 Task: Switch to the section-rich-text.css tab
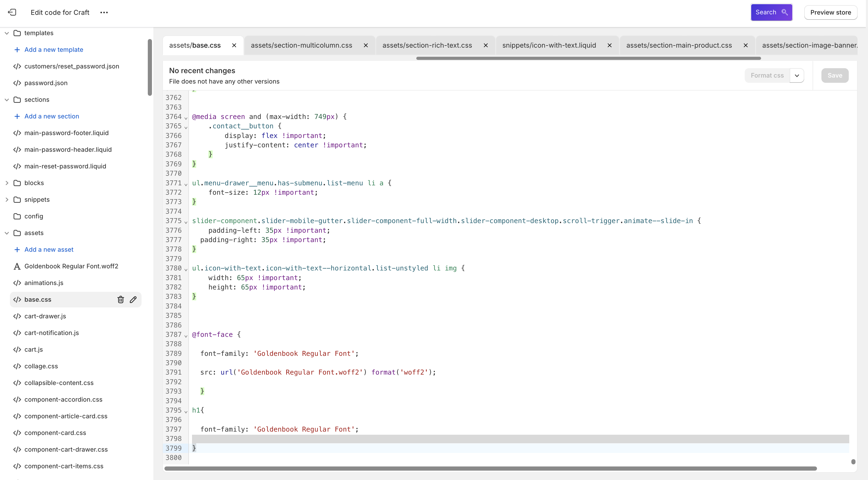point(427,45)
